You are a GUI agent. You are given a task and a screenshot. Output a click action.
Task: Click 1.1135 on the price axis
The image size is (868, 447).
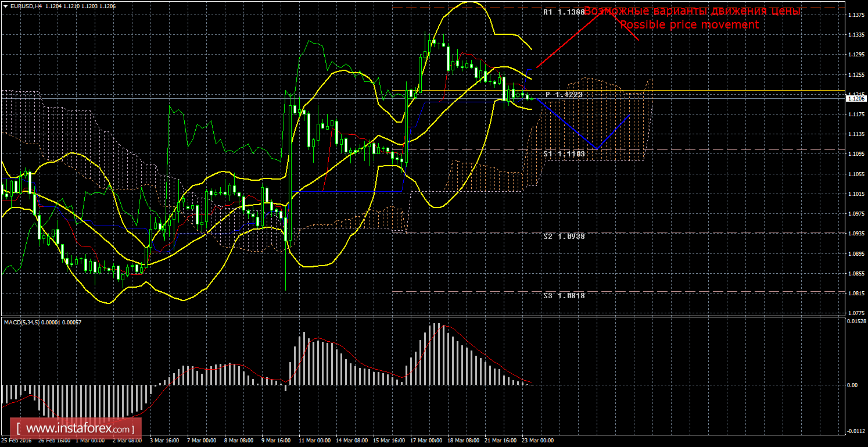tap(856, 134)
